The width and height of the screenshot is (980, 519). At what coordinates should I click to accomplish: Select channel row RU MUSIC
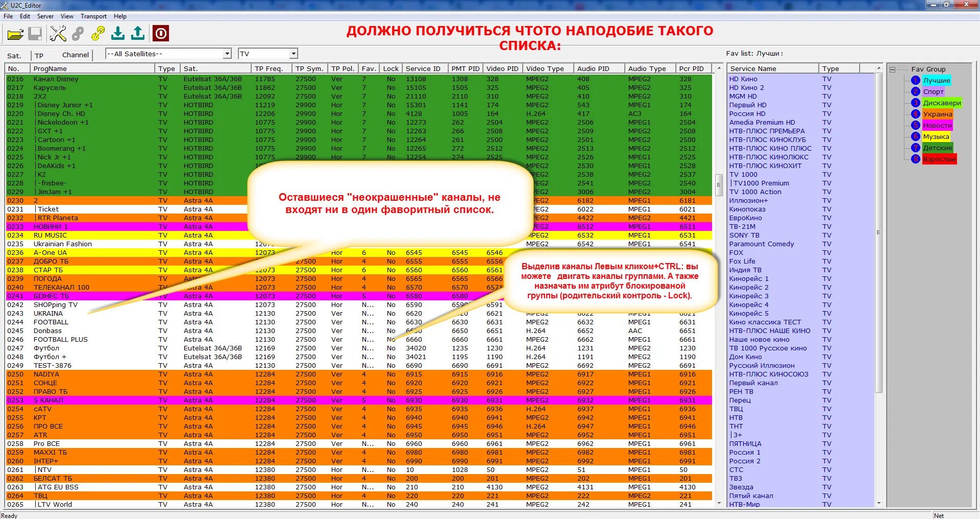pyautogui.click(x=359, y=235)
